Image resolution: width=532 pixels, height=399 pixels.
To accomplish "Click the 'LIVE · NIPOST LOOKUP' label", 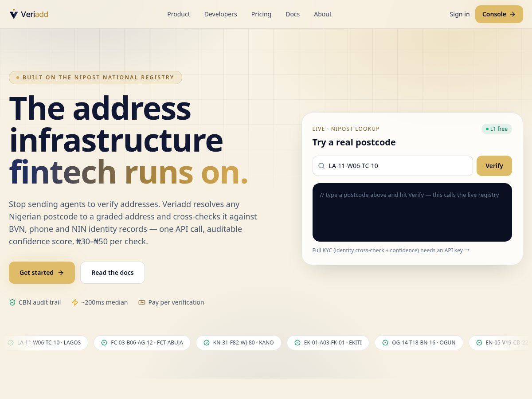I will click(x=346, y=129).
